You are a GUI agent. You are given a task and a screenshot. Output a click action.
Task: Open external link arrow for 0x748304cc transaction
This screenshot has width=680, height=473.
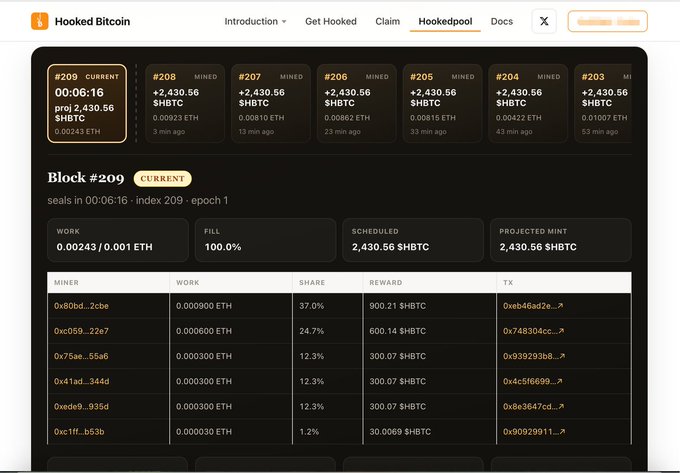coord(562,331)
